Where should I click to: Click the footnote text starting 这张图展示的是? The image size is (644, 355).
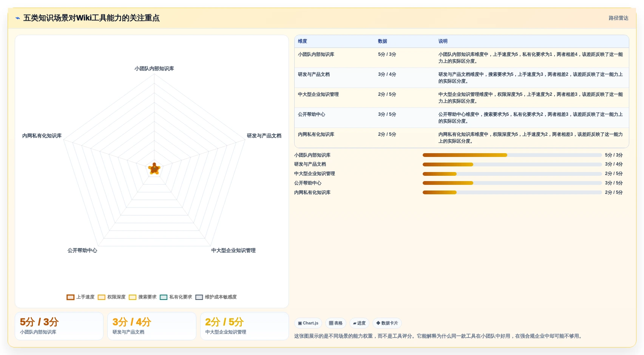(439, 336)
